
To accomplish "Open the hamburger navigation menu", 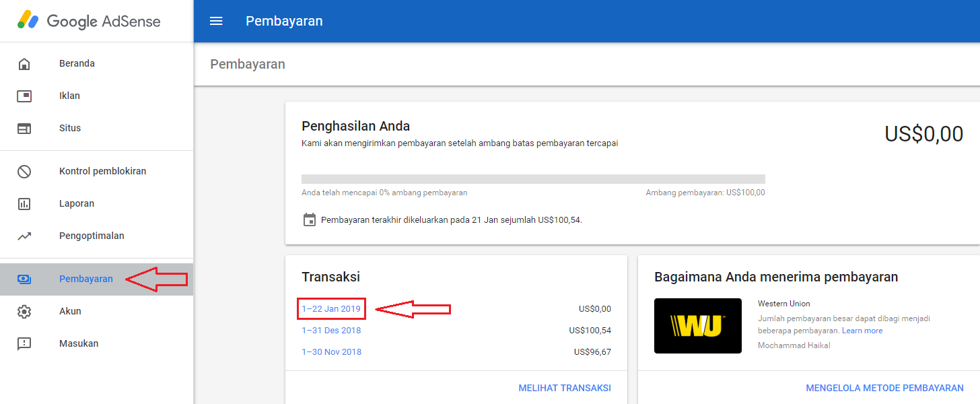I will coord(216,21).
